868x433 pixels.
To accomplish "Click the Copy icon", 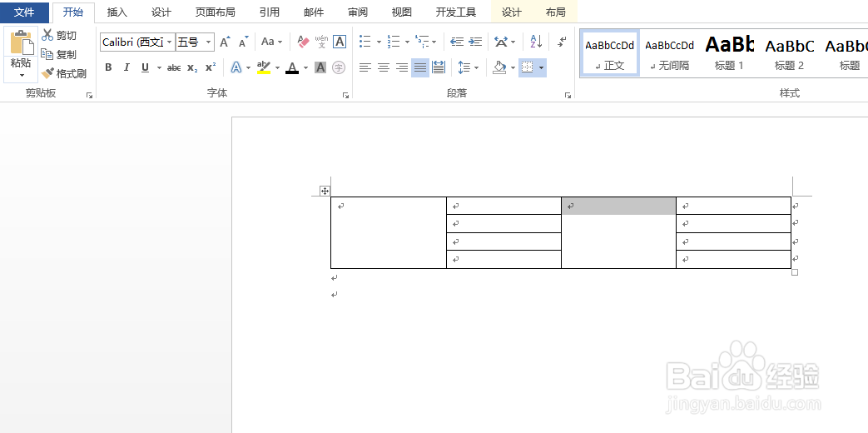I will (47, 54).
